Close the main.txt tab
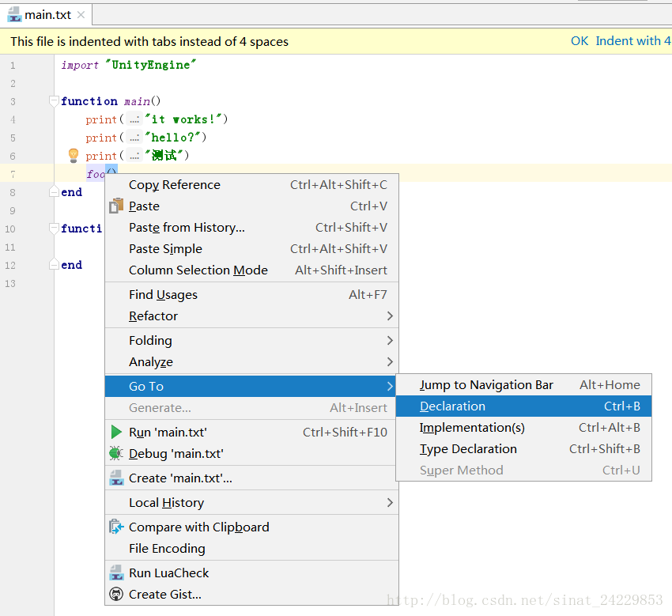Viewport: 672px width, 616px height. (x=81, y=15)
